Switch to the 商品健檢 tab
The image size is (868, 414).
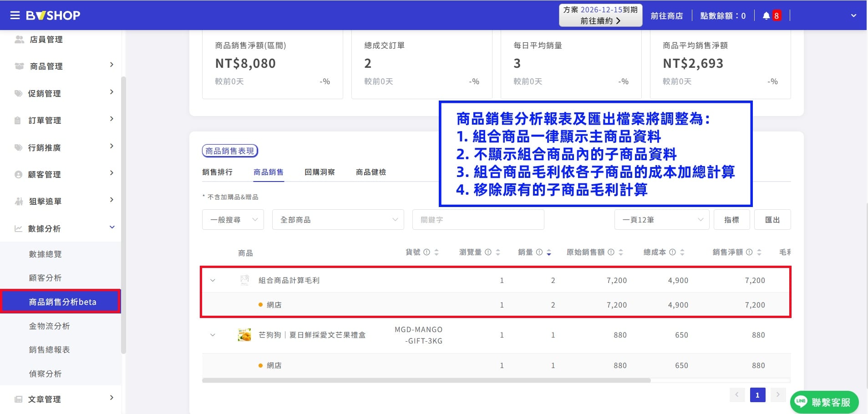pos(371,172)
